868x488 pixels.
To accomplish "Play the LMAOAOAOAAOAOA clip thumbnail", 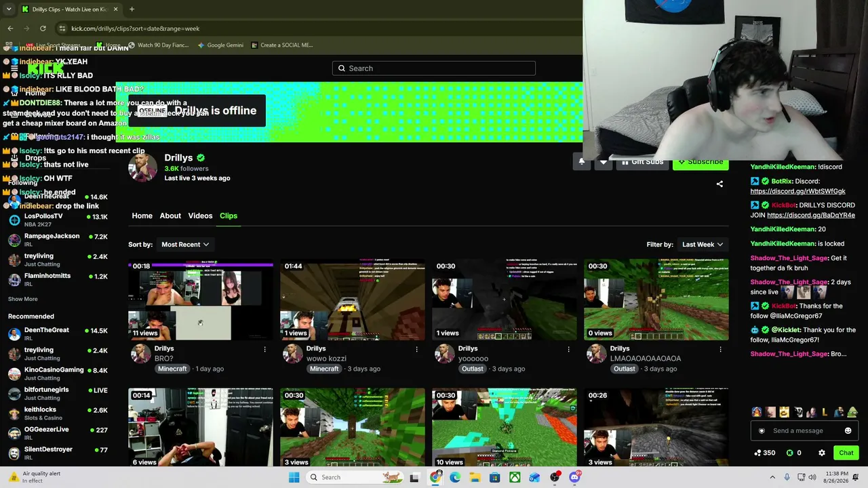I will [x=656, y=300].
